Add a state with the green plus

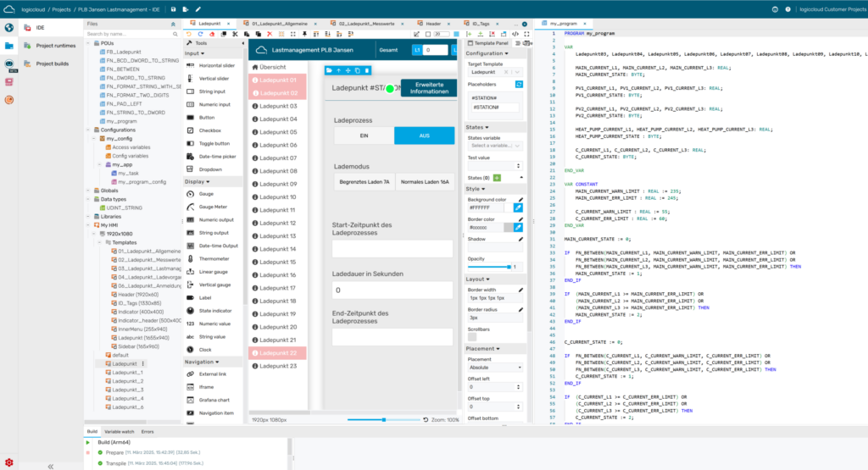(497, 177)
